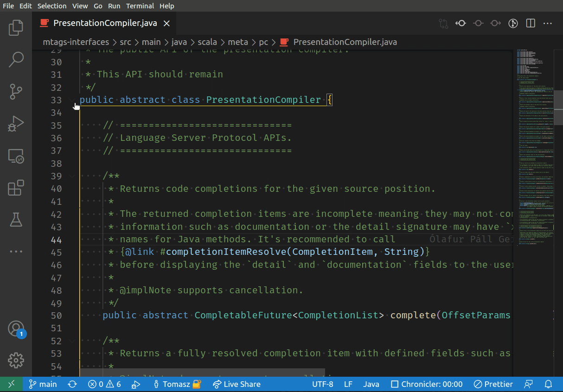The image size is (563, 392).
Task: Open the Explorer view in activity bar
Action: click(16, 27)
